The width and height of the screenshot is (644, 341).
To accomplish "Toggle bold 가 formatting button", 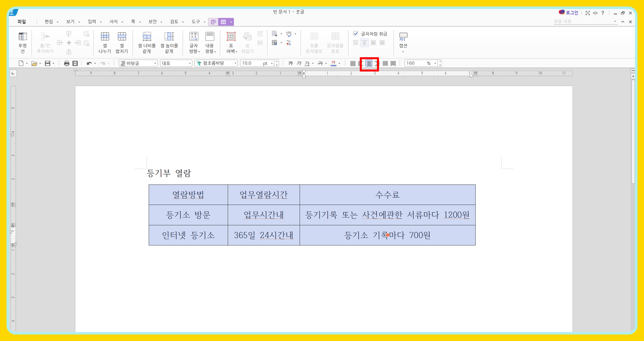I will coord(290,63).
